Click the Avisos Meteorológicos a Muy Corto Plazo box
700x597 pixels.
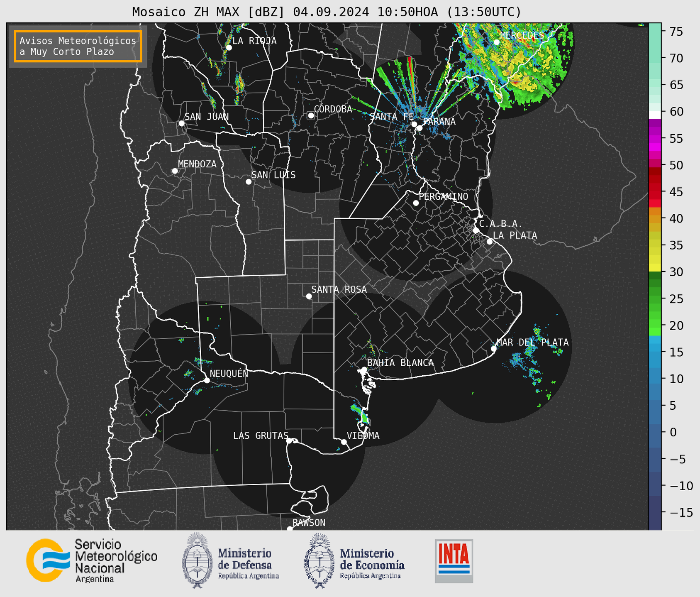pyautogui.click(x=78, y=46)
